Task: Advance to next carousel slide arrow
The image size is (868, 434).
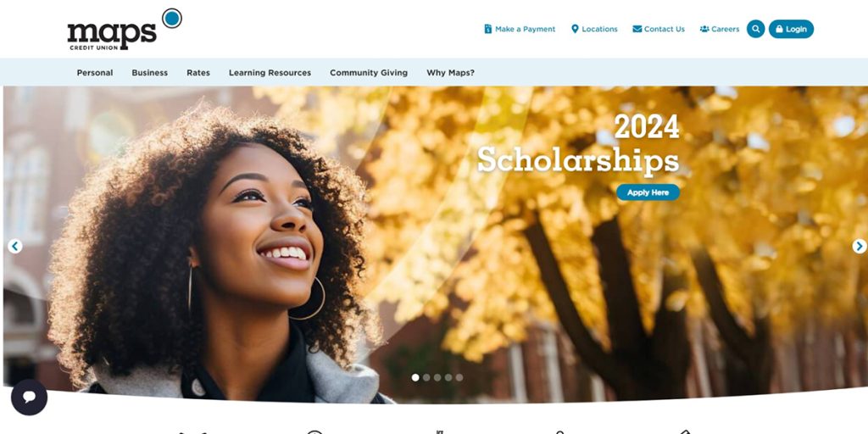Action: point(860,247)
